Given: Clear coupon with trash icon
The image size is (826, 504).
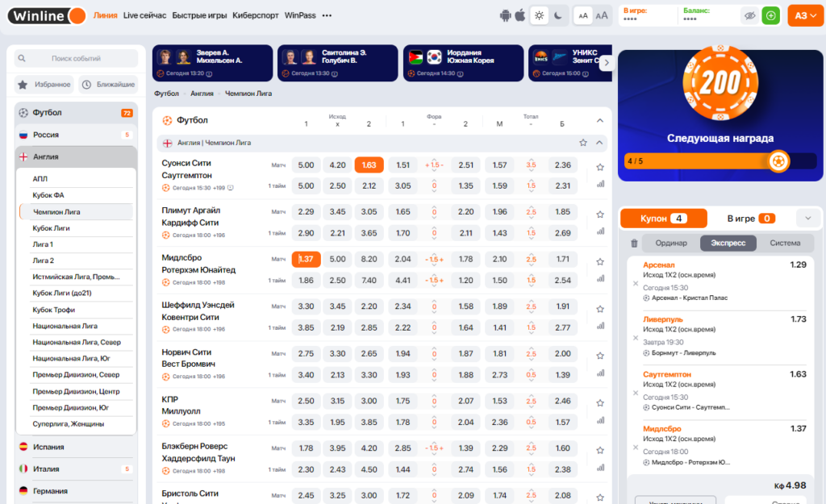Looking at the screenshot, I should [x=634, y=244].
